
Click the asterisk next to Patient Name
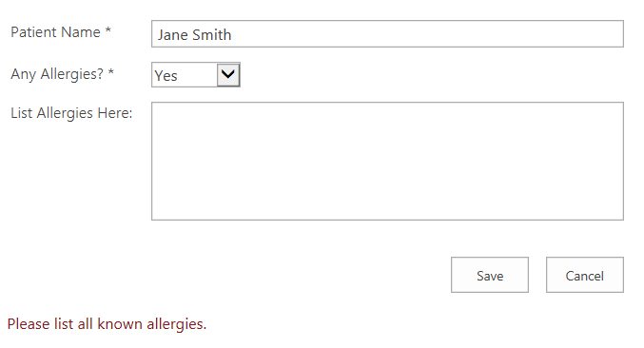point(108,30)
